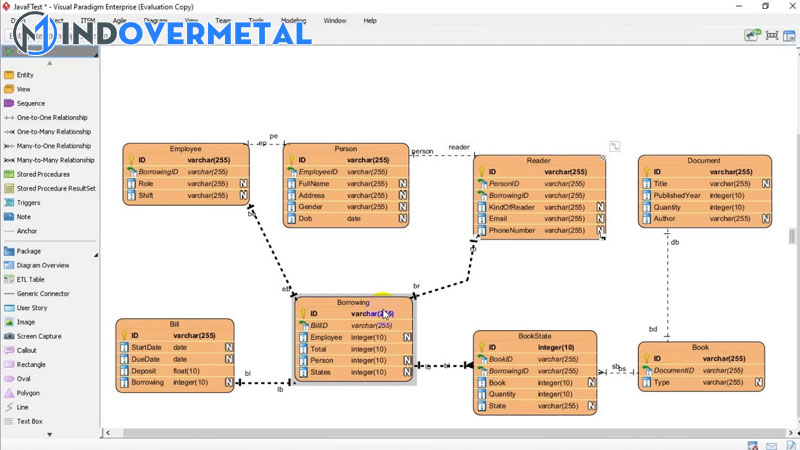Viewport: 800px width, 450px height.
Task: Select the Triggers tool
Action: (29, 202)
